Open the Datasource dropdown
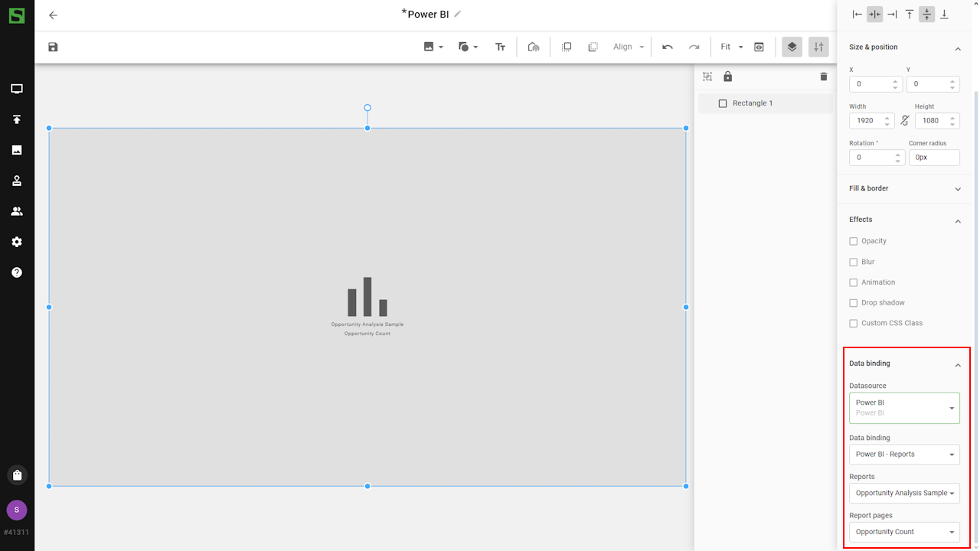980x551 pixels. (904, 408)
